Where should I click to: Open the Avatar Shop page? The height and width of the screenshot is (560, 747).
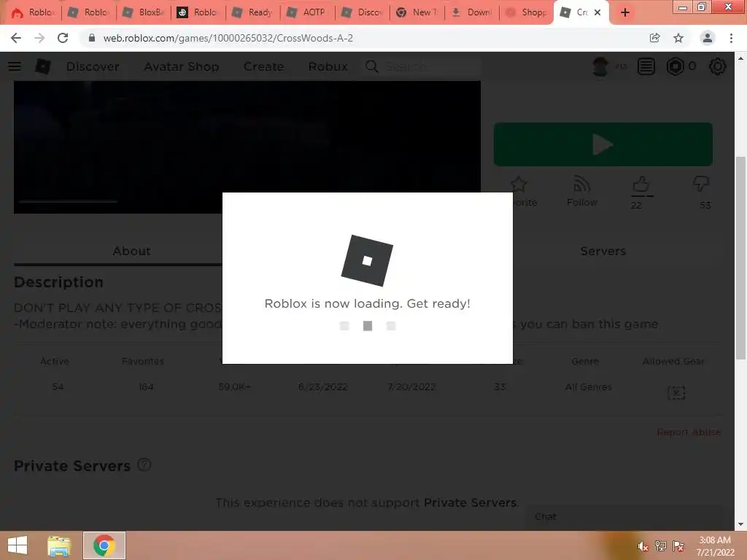pos(182,66)
